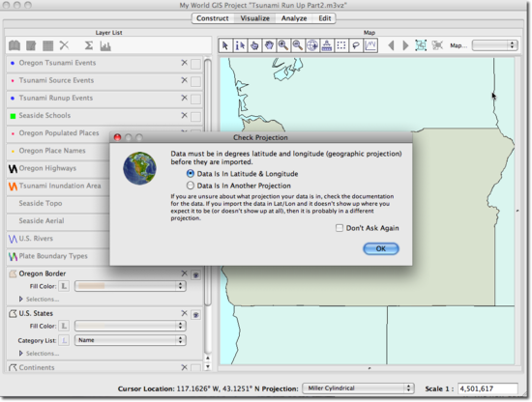532x402 pixels.
Task: Close the Check Projection dialog
Action: coord(117,137)
